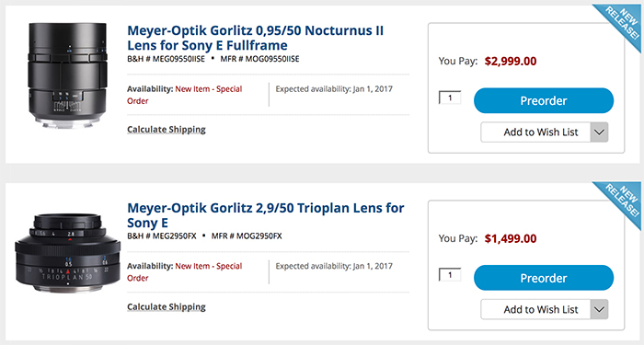Preorder the $2,999.00 Nocturnus II lens
644x345 pixels.
click(544, 100)
